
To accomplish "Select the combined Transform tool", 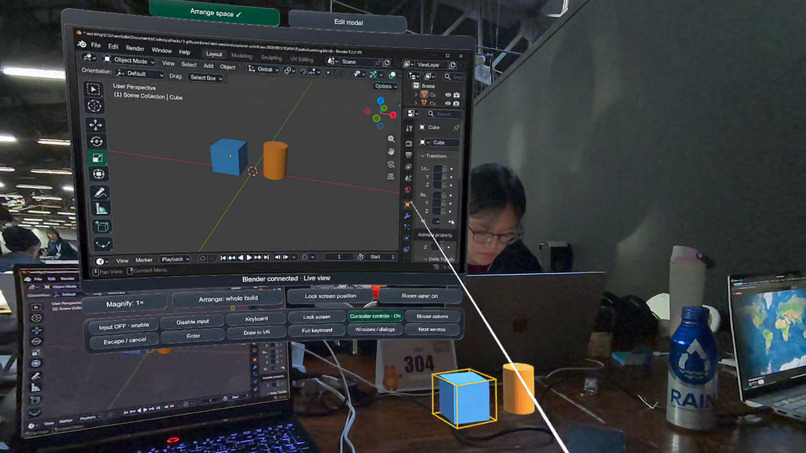I will (x=99, y=174).
